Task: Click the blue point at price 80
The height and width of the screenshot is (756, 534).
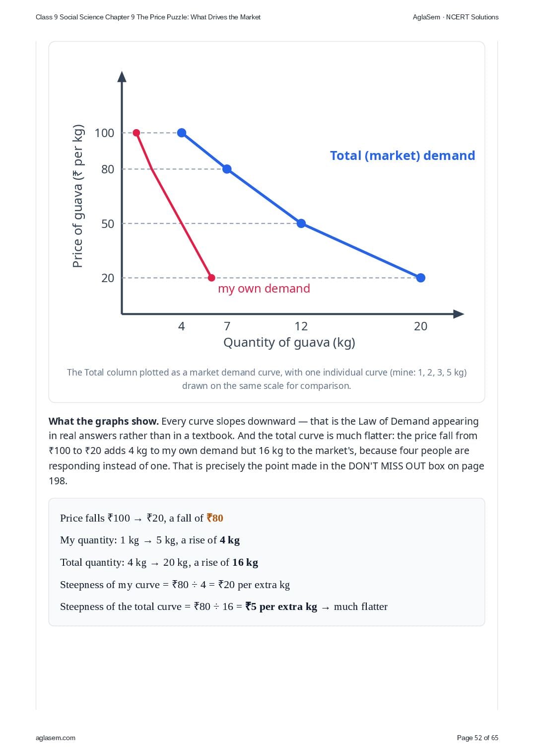Action: pyautogui.click(x=227, y=169)
